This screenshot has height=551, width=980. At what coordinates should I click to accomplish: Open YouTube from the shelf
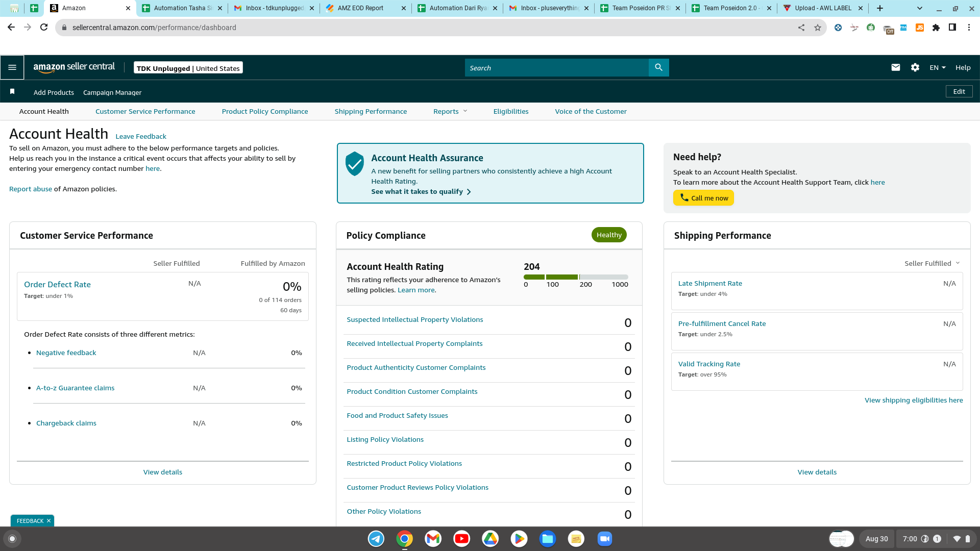[462, 539]
